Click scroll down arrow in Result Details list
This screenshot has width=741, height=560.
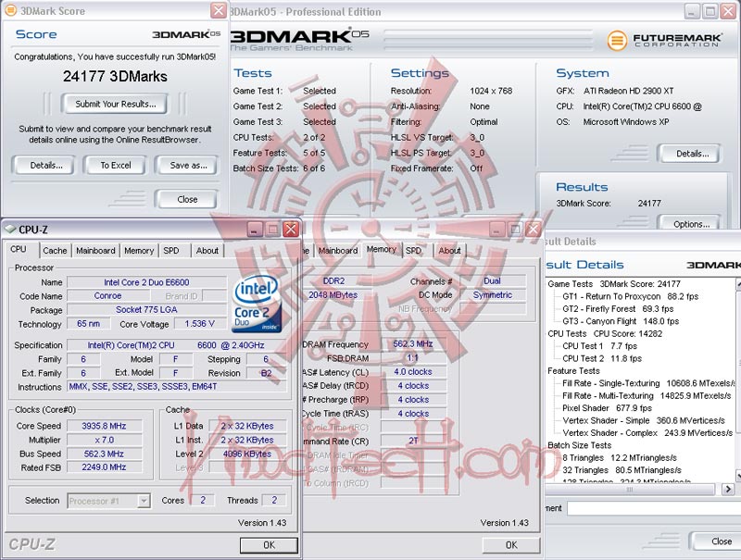pyautogui.click(x=738, y=475)
